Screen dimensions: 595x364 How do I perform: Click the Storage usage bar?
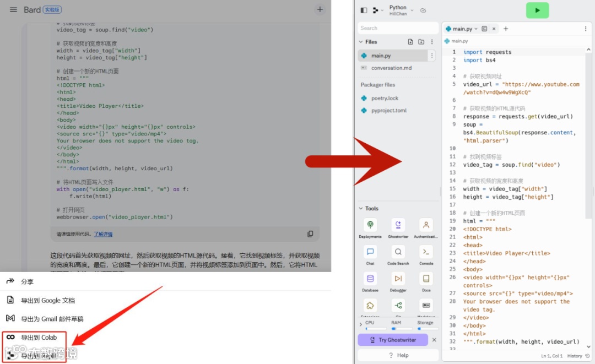(428, 329)
